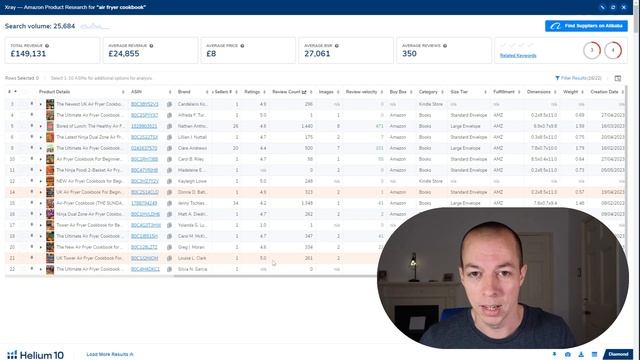640x360 pixels.
Task: Pin row 3 The Newest UK Air Fryer
Action: click(32, 104)
